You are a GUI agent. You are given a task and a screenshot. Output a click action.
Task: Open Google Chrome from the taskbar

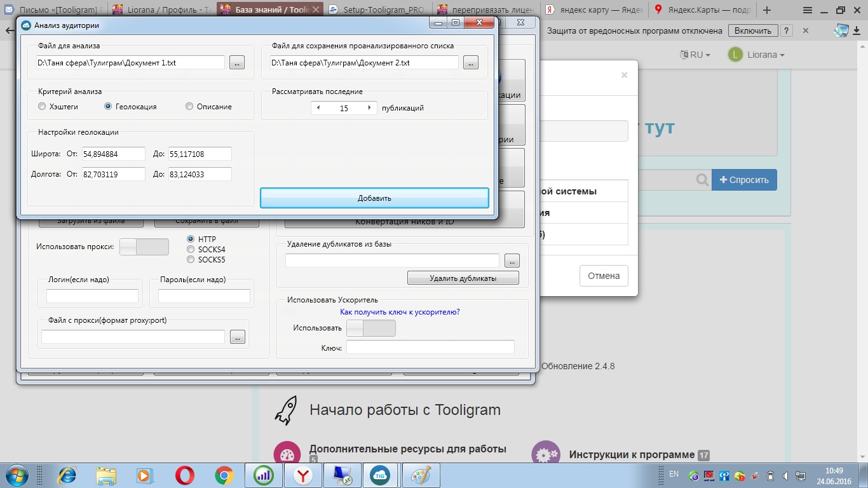(x=224, y=475)
